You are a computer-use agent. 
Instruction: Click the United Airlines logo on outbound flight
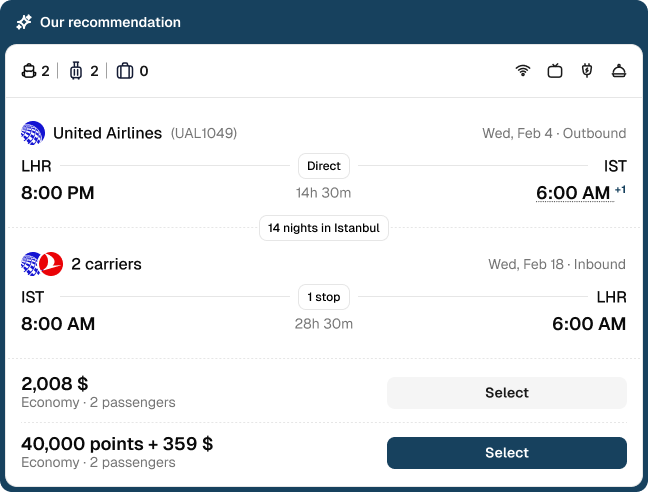pyautogui.click(x=33, y=133)
